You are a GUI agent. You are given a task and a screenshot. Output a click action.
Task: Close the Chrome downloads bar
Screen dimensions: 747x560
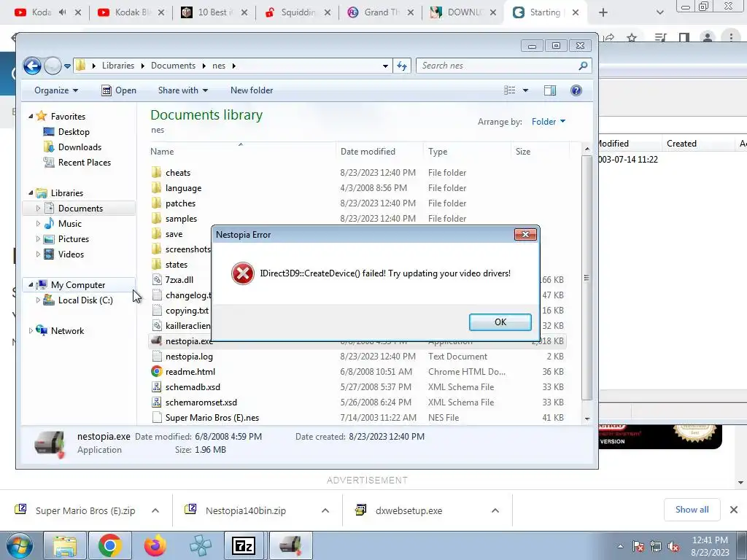point(734,510)
